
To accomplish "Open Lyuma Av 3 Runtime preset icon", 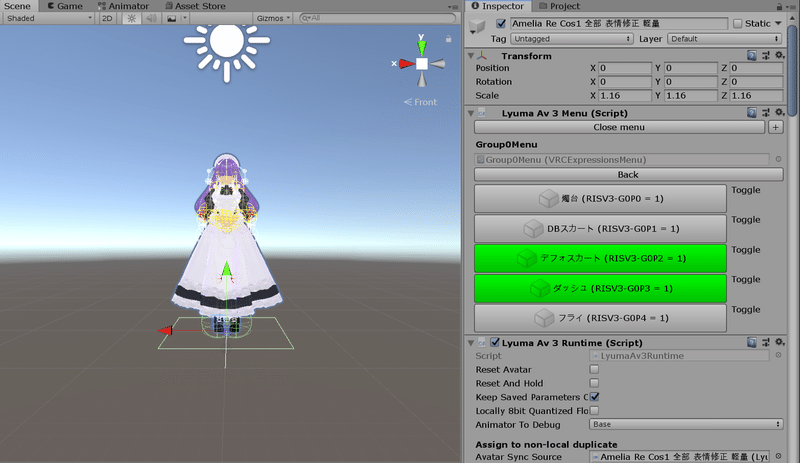I will coord(766,343).
